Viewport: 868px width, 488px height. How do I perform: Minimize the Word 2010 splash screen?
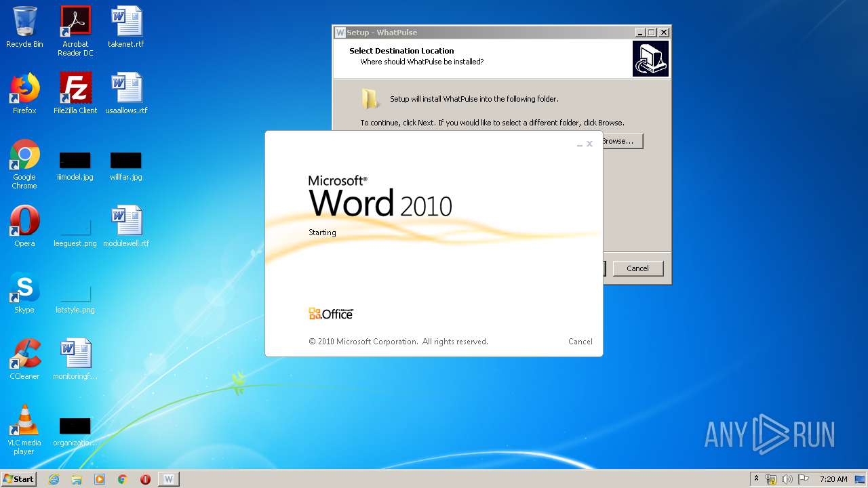(x=580, y=144)
